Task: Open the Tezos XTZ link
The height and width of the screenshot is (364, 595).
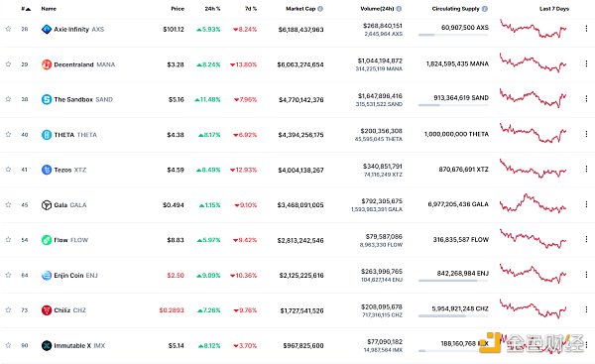Action: click(x=69, y=170)
